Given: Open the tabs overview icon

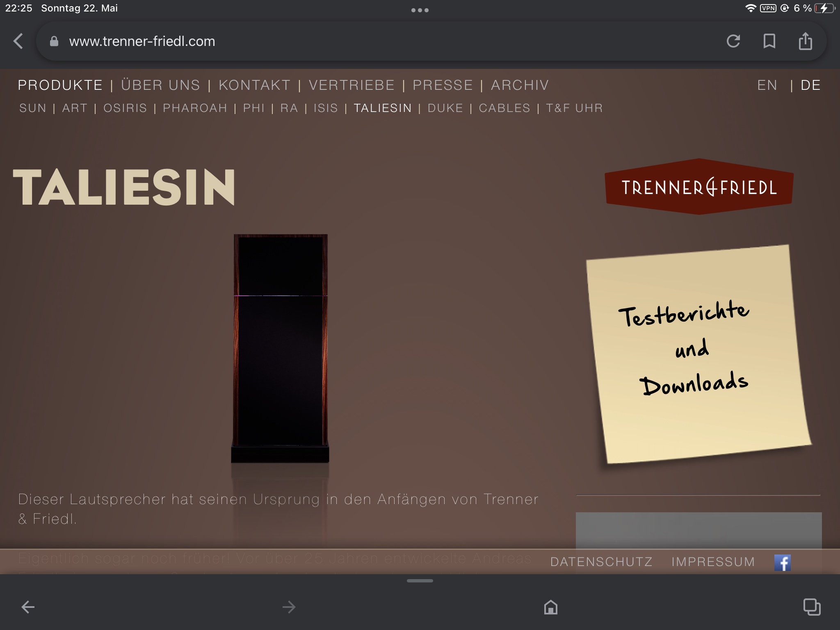Looking at the screenshot, I should tap(812, 607).
